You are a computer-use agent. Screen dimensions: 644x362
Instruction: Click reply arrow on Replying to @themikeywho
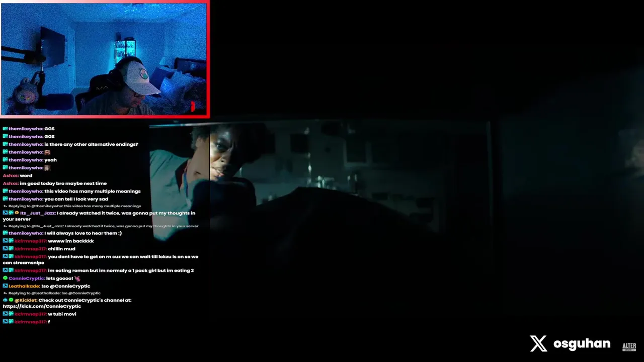click(5, 206)
